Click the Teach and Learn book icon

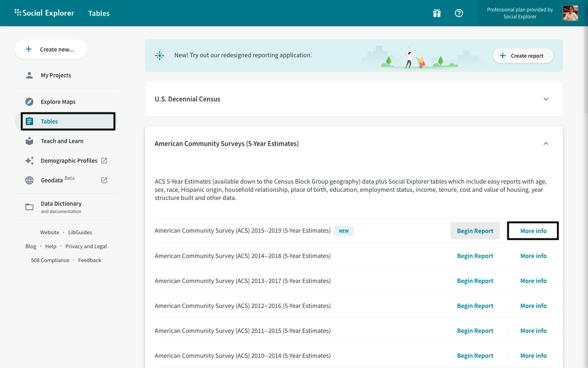[x=29, y=141]
